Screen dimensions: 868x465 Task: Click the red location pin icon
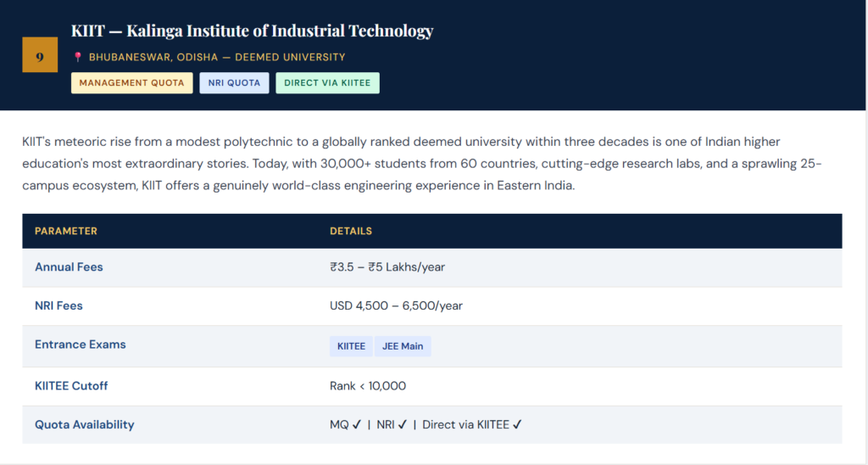point(78,57)
